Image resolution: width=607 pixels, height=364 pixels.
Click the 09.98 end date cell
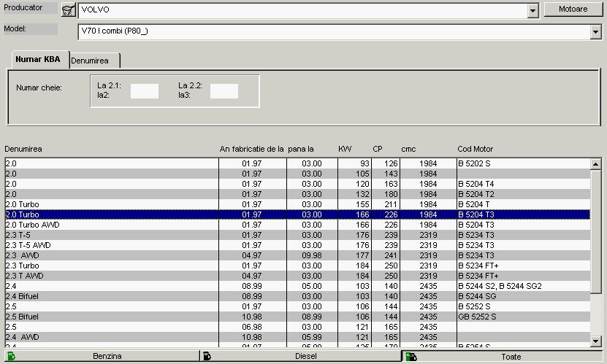312,255
